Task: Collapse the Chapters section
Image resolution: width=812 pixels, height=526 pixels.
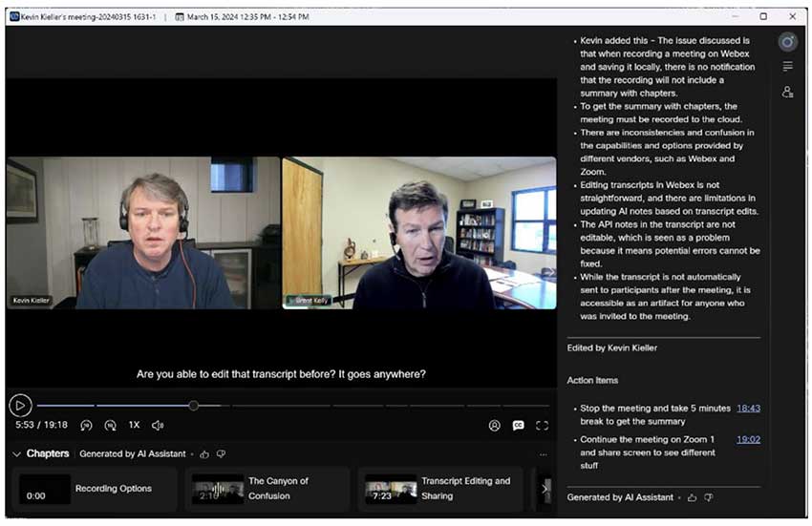Action: [16, 454]
